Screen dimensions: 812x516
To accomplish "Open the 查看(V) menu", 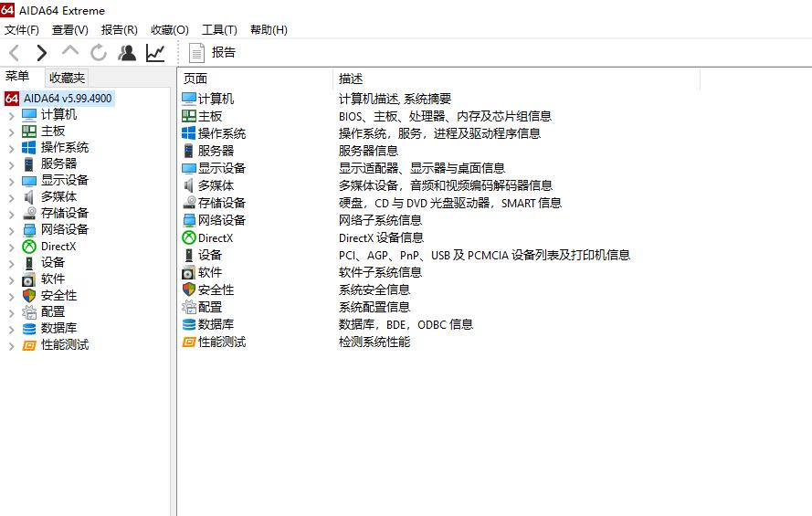I will [x=70, y=30].
